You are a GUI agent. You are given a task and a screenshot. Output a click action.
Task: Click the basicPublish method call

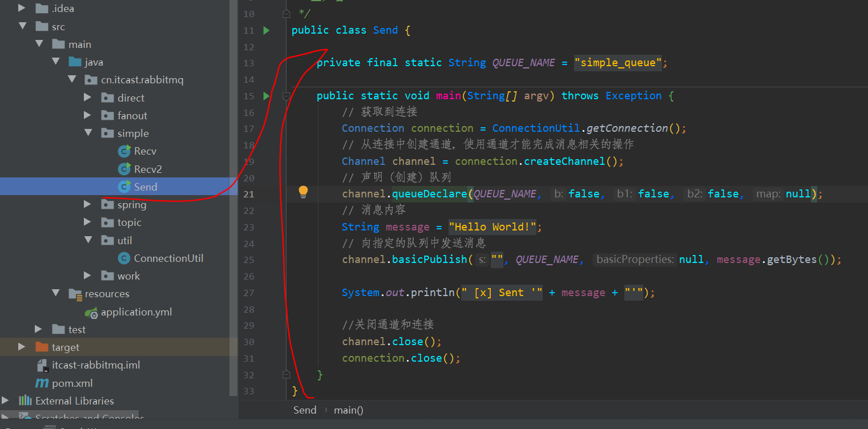pyautogui.click(x=430, y=260)
